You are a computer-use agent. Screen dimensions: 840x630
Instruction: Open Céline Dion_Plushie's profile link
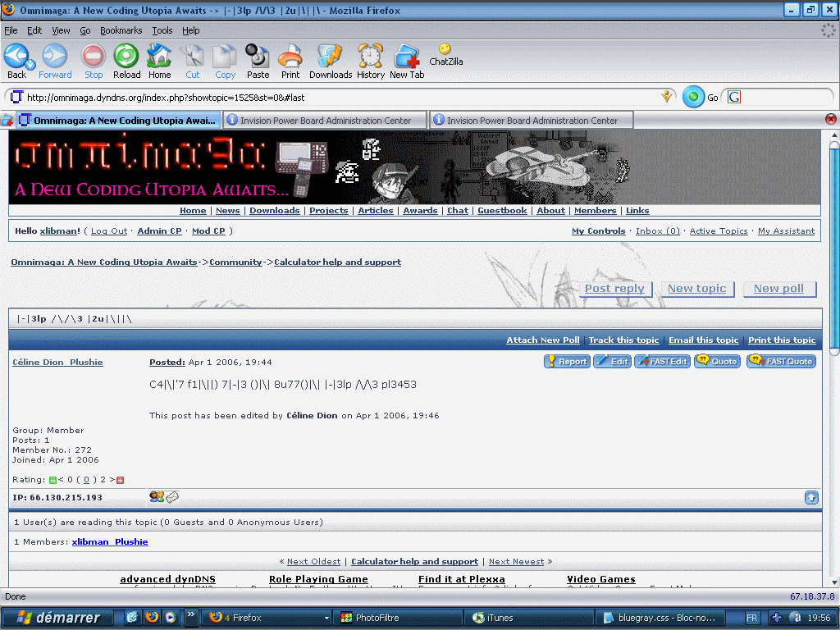[58, 362]
